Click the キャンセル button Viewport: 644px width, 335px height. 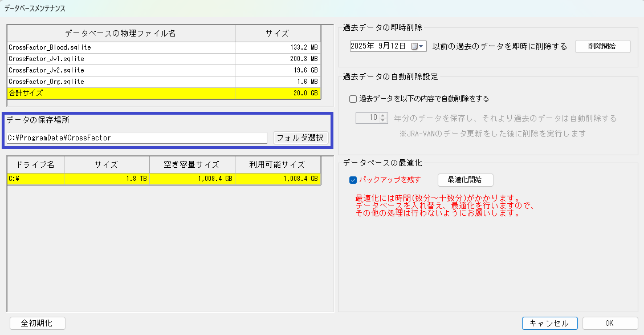coord(549,323)
